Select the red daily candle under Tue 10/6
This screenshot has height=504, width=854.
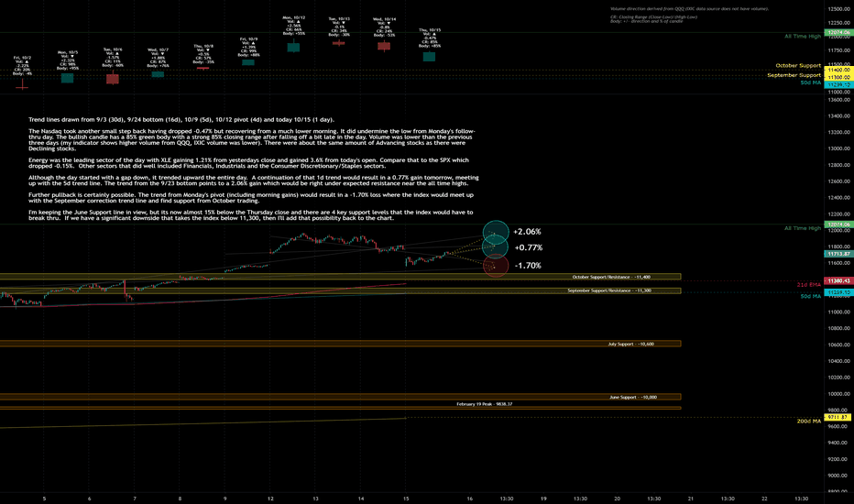113,79
